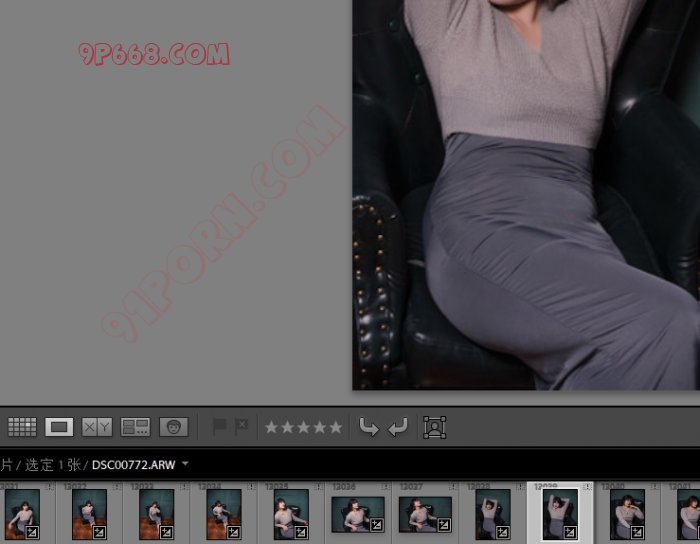Select filmstrip thumbnail 12027
This screenshot has width=700, height=544.
(x=425, y=514)
